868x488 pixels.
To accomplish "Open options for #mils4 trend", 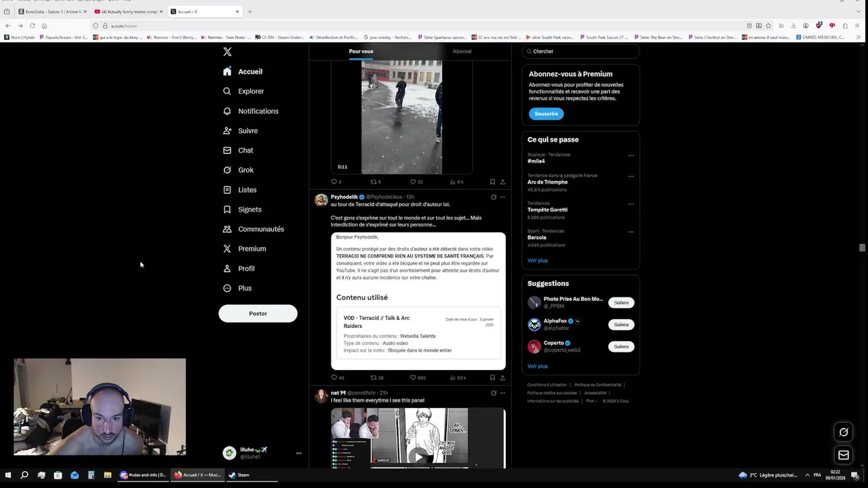I will pyautogui.click(x=631, y=155).
